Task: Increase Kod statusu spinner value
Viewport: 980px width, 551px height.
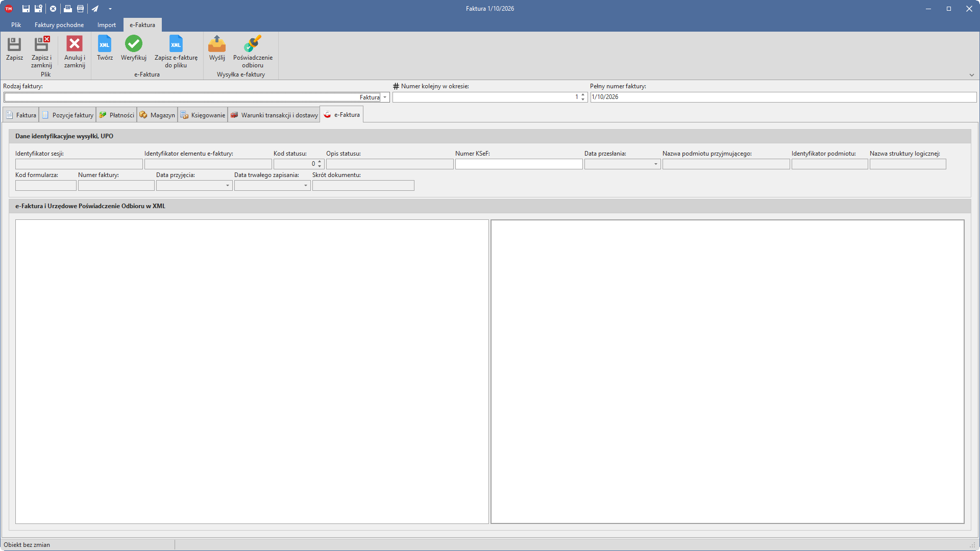Action: [320, 162]
